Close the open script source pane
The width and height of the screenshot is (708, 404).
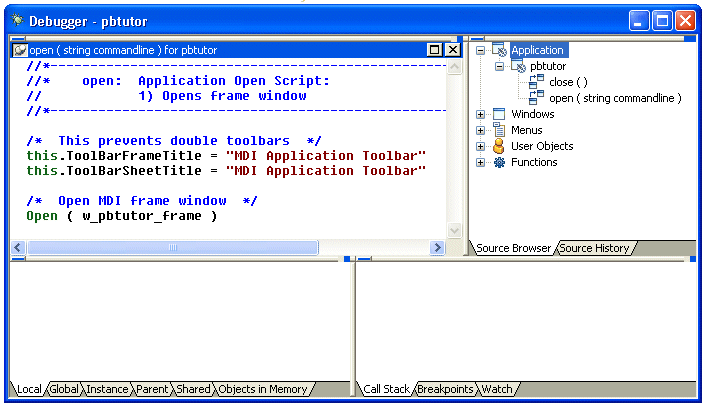coord(452,49)
